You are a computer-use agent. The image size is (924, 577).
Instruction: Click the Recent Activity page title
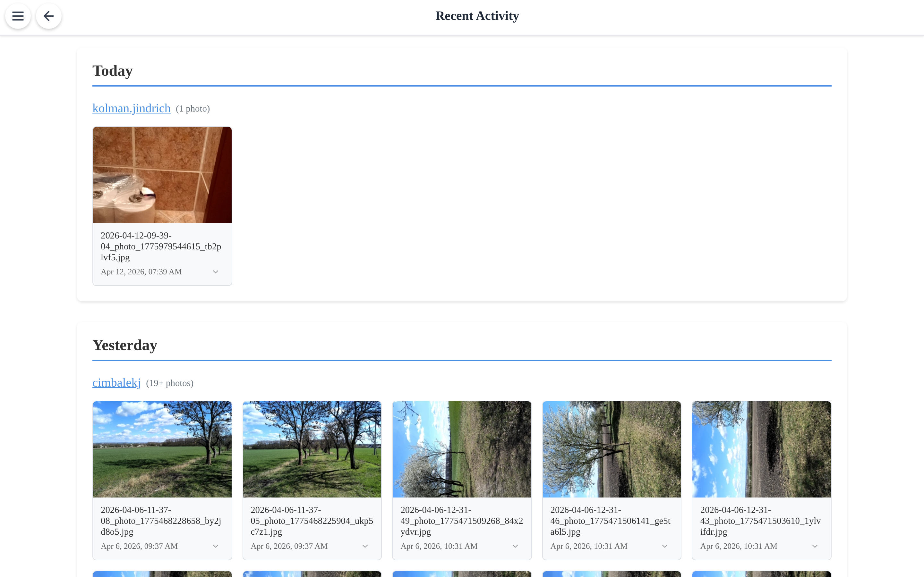click(477, 16)
